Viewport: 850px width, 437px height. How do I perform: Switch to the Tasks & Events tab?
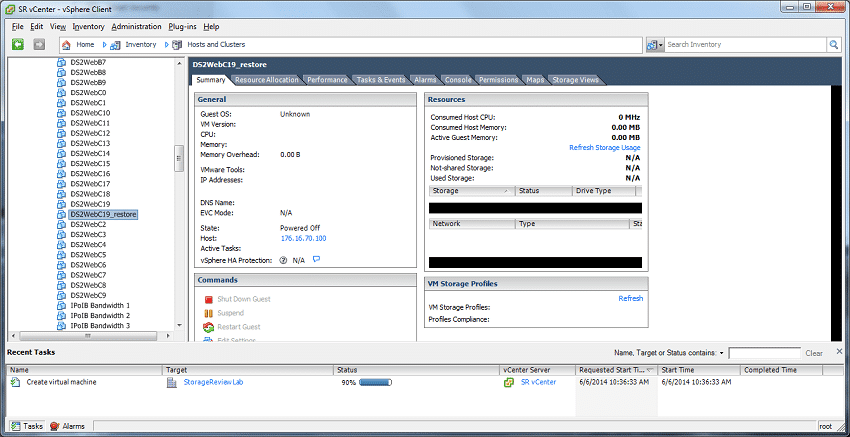coord(381,80)
